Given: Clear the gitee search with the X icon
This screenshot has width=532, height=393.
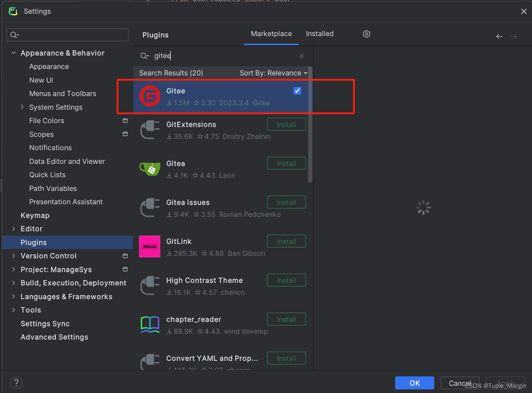Looking at the screenshot, I should pos(302,56).
